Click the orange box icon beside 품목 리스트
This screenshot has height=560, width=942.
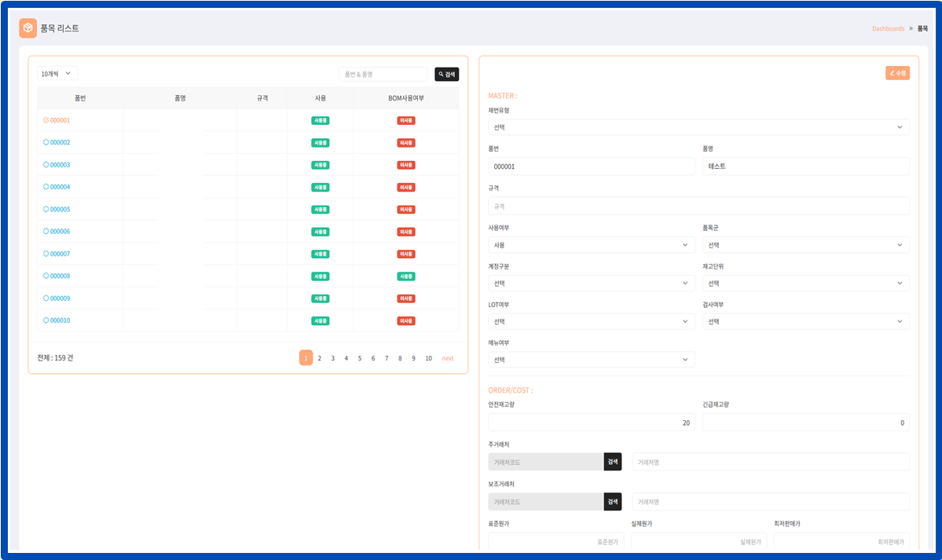pos(28,28)
